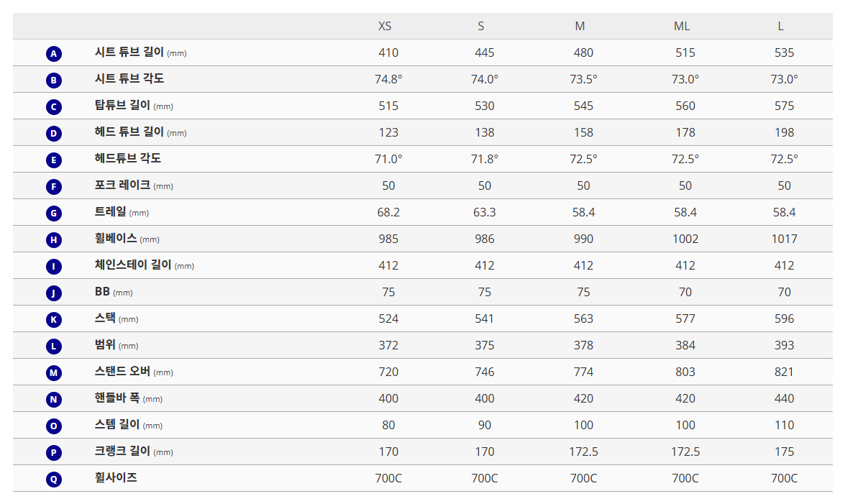Click the 시트 튜브 길이 row label
The width and height of the screenshot is (845, 504).
pyautogui.click(x=129, y=52)
